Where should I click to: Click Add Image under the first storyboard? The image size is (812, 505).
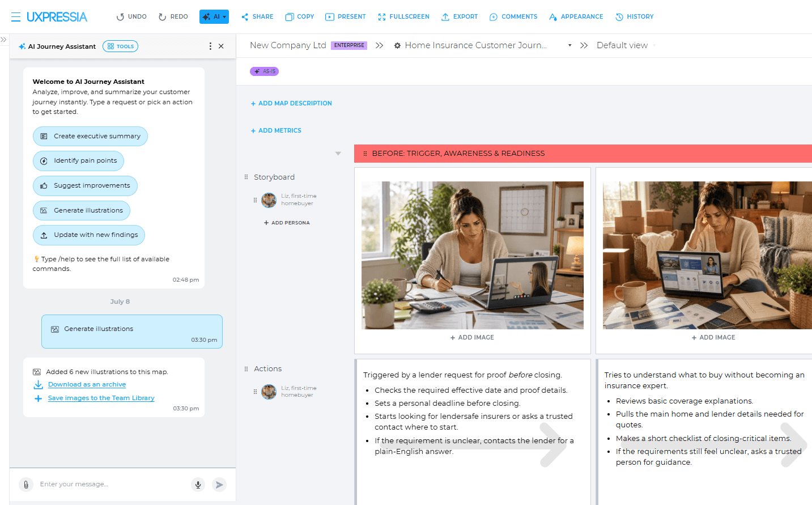click(472, 337)
